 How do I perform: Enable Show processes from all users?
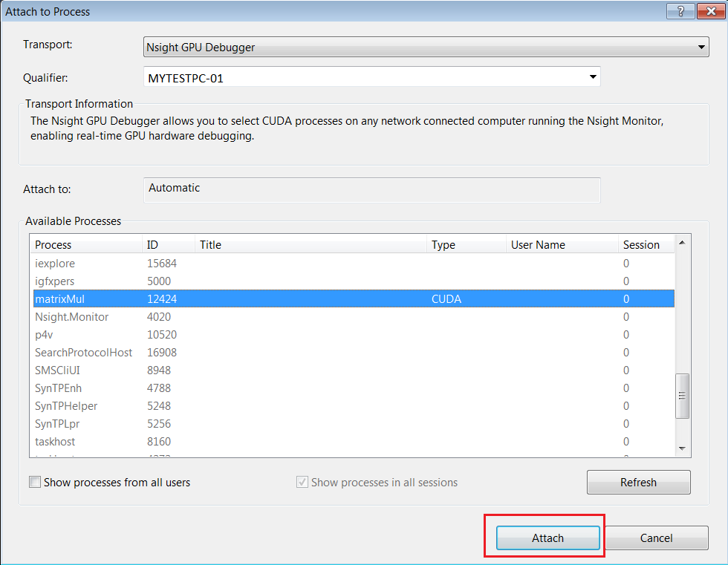(35, 483)
